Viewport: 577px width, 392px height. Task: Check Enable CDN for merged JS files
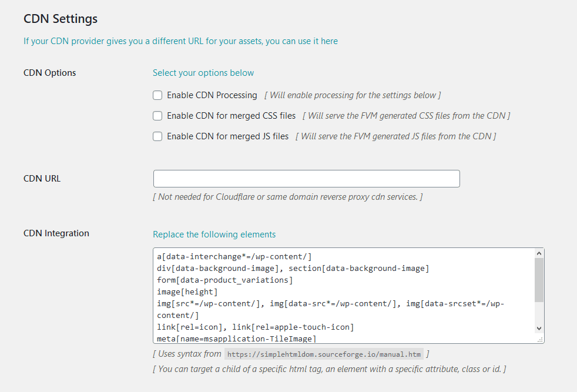[x=157, y=136]
